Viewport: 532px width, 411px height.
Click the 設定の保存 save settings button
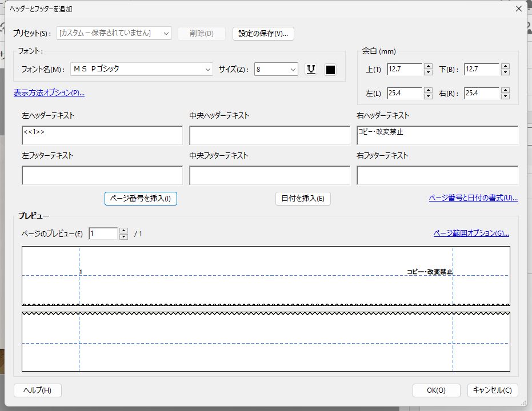(263, 33)
